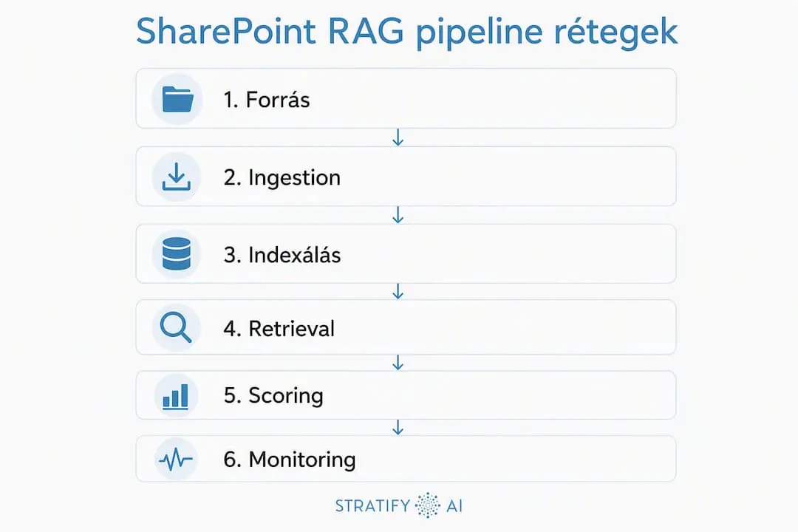
Task: Select the "3. Indexálás" label
Action: pyautogui.click(x=282, y=254)
